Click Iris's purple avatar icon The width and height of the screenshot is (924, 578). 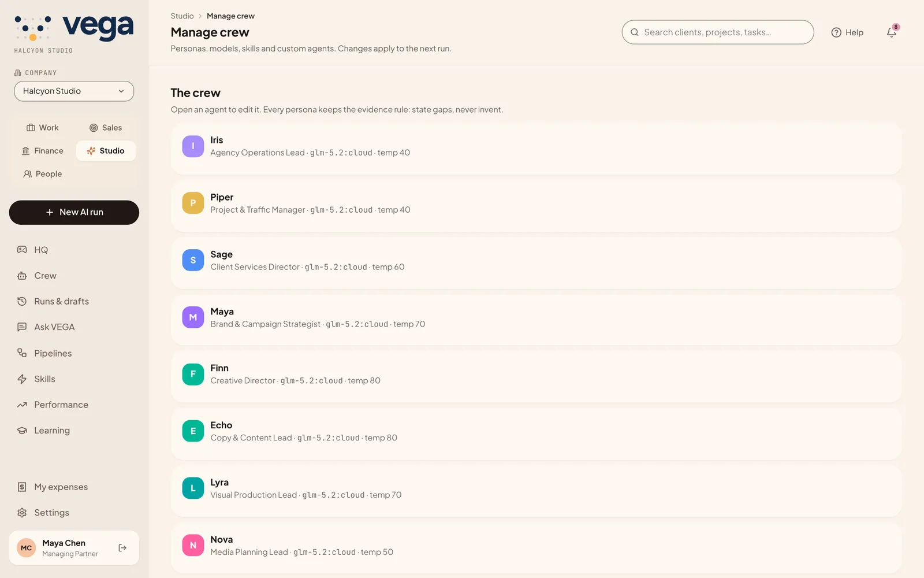click(193, 146)
